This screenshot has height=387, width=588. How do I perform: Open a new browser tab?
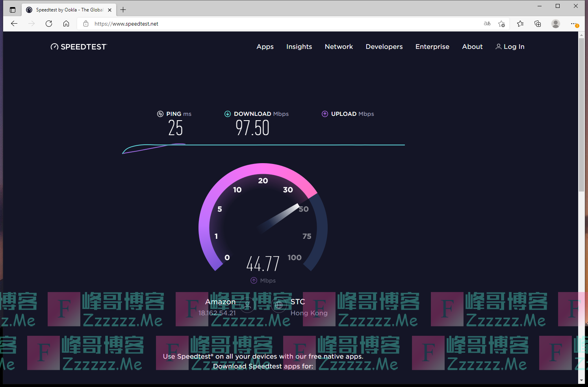click(x=123, y=10)
